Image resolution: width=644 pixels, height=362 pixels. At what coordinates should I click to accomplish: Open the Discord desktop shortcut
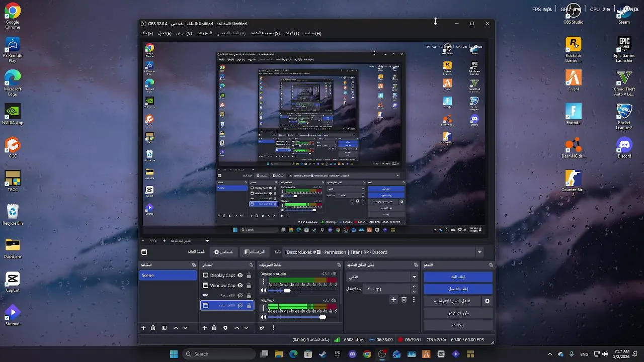pyautogui.click(x=624, y=148)
